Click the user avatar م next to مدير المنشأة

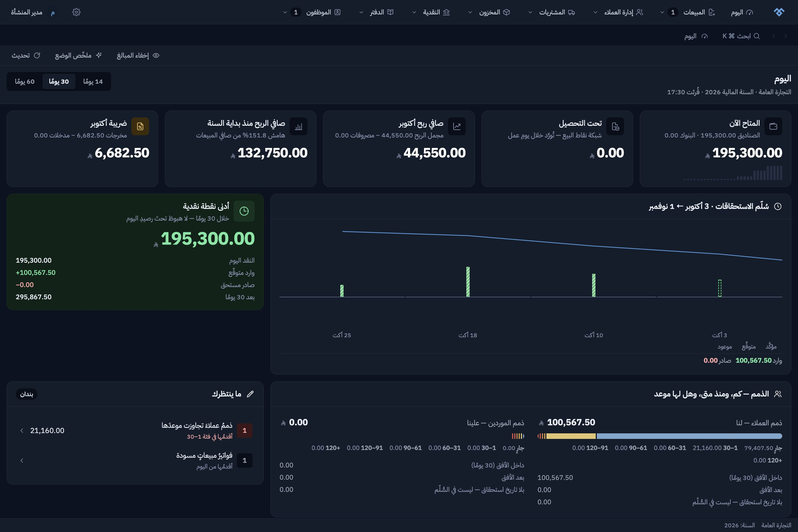click(53, 12)
